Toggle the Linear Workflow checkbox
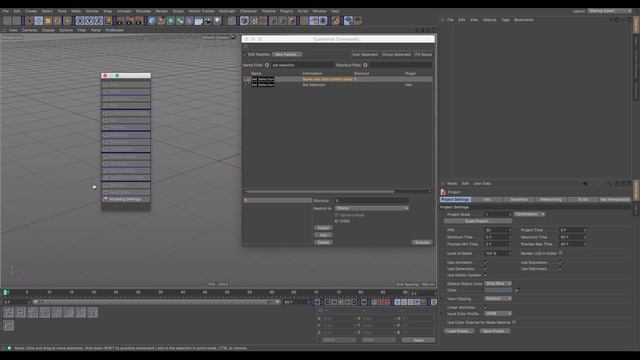This screenshot has width=640, height=360. (486, 307)
